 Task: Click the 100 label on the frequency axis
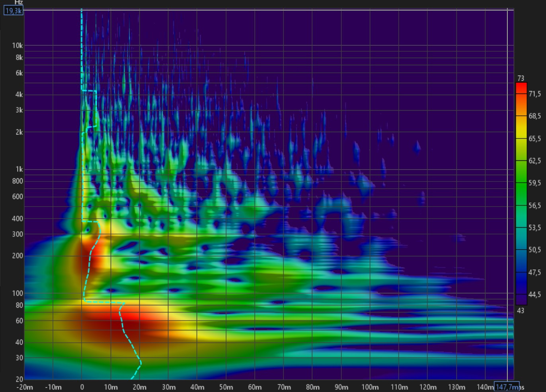pos(18,293)
